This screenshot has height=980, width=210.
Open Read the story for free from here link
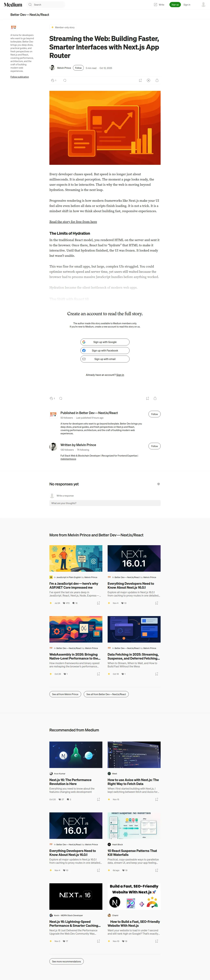tap(73, 221)
